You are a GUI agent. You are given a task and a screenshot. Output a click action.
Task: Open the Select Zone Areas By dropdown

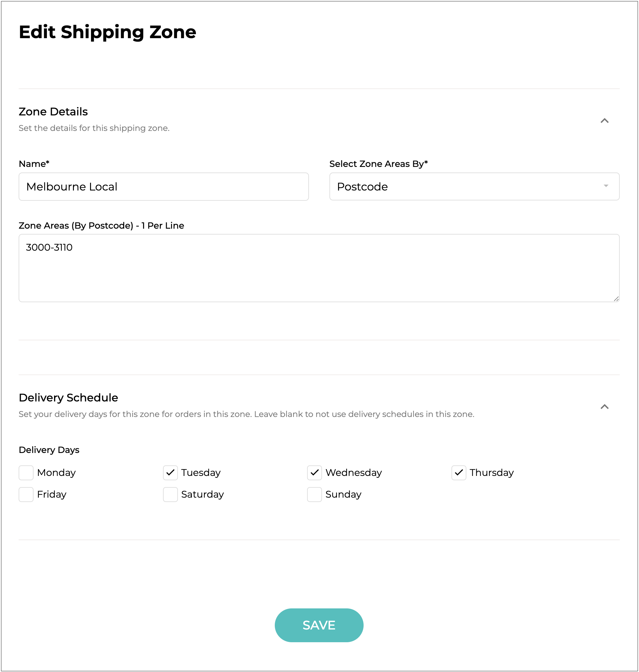[474, 186]
